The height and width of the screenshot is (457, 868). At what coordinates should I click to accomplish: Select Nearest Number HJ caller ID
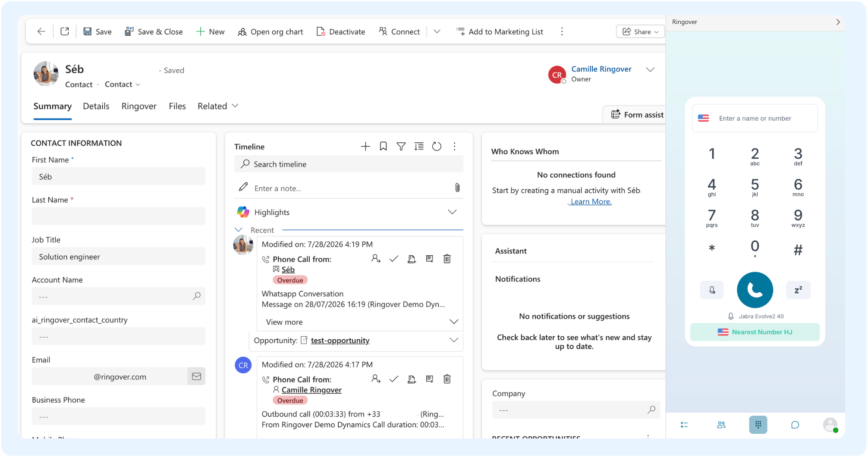(755, 332)
